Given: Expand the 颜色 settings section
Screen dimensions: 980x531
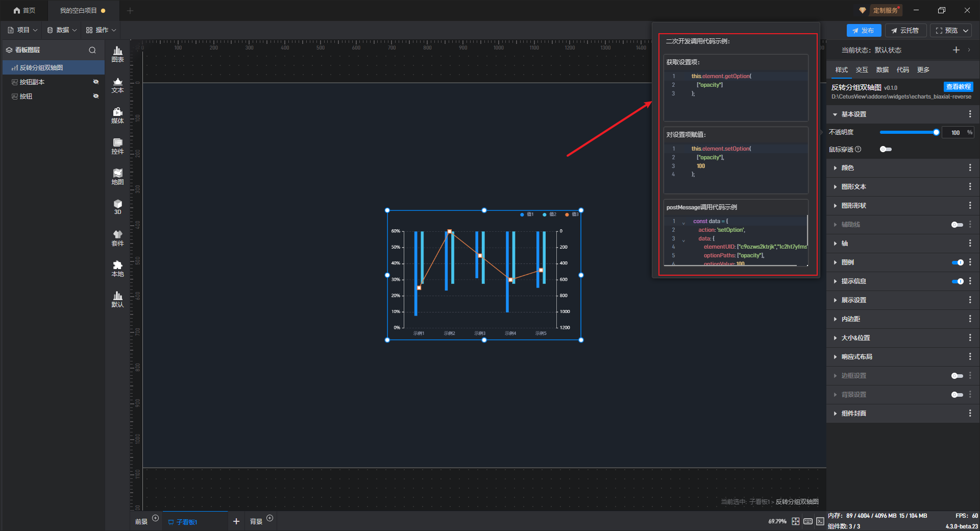Looking at the screenshot, I should [847, 168].
